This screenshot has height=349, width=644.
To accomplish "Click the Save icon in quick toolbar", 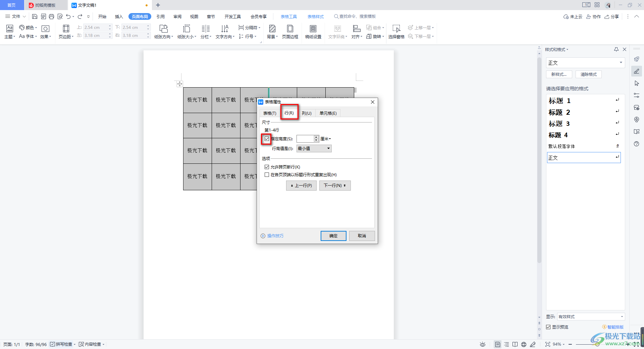I will click(x=35, y=16).
